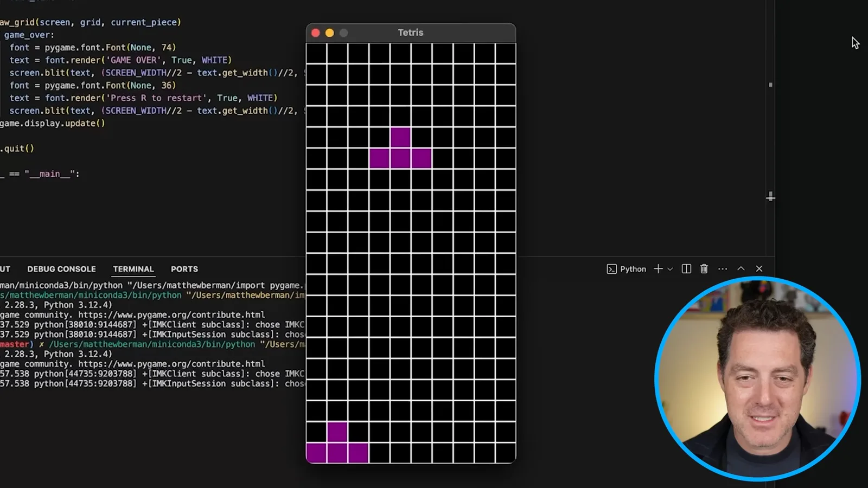Click the editor scrollbar marker near the top
The image size is (868, 488).
click(770, 85)
